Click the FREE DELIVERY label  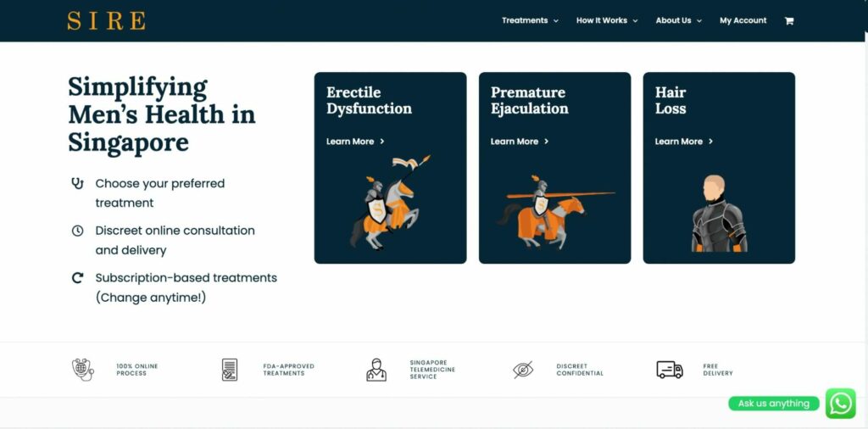click(x=717, y=370)
